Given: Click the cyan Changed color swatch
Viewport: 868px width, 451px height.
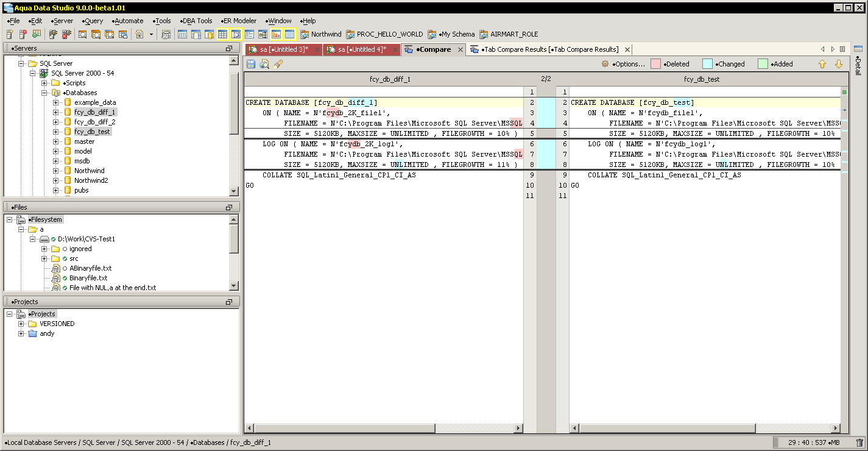Looking at the screenshot, I should click(707, 64).
